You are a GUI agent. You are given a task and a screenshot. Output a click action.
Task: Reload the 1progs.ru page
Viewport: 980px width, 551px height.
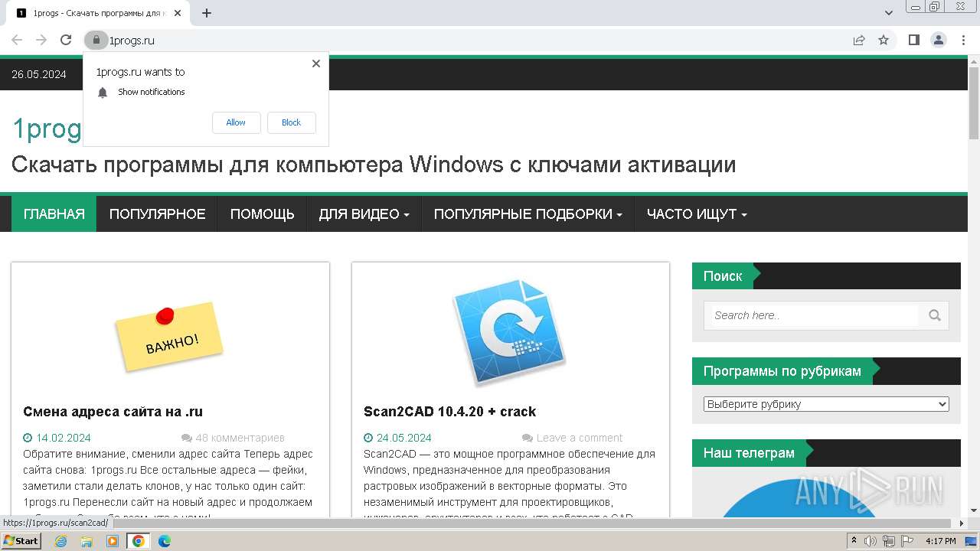click(x=66, y=40)
